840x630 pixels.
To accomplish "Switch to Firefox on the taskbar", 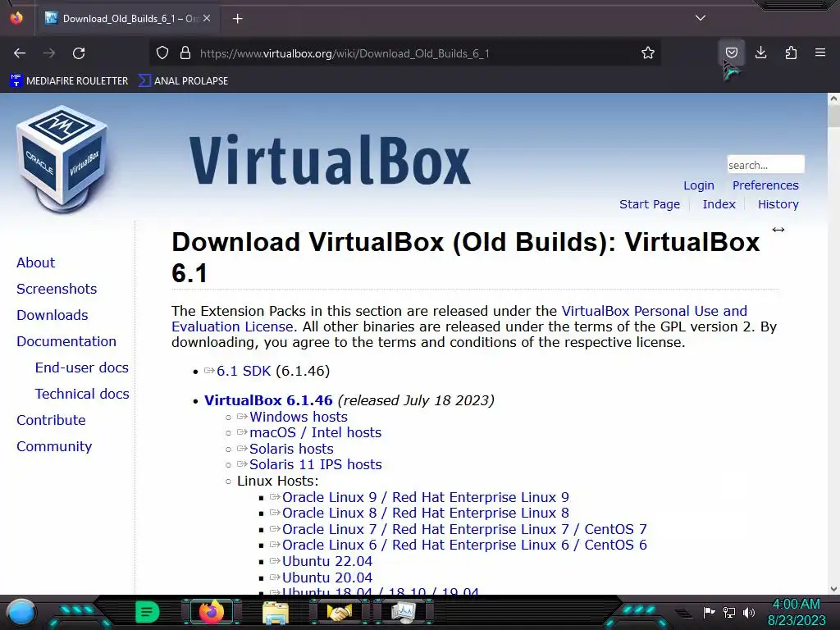I will click(x=211, y=612).
